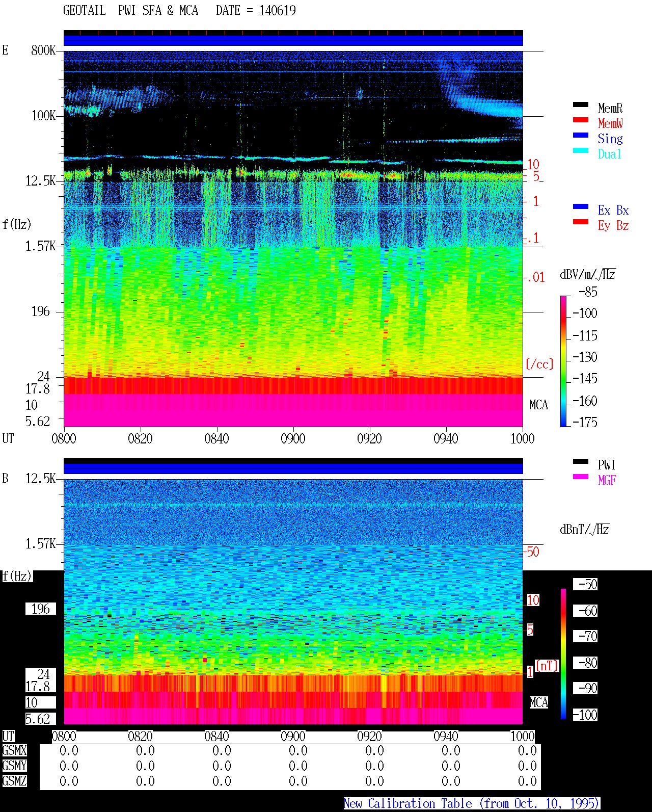Click the 800K frequency axis label

(x=43, y=50)
